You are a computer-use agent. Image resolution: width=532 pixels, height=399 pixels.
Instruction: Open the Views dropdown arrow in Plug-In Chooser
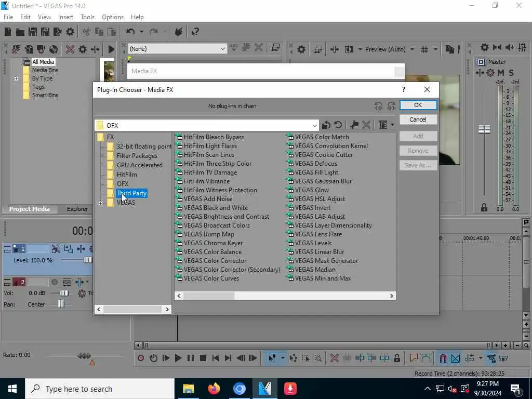(393, 125)
